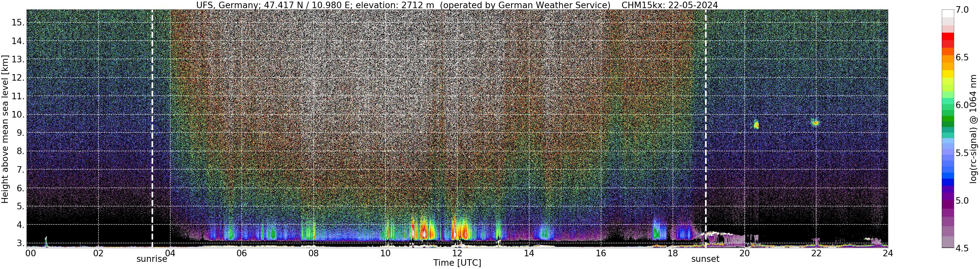Click height tick label '14.' on height axis
The width and height of the screenshot is (980, 269).
click(18, 41)
